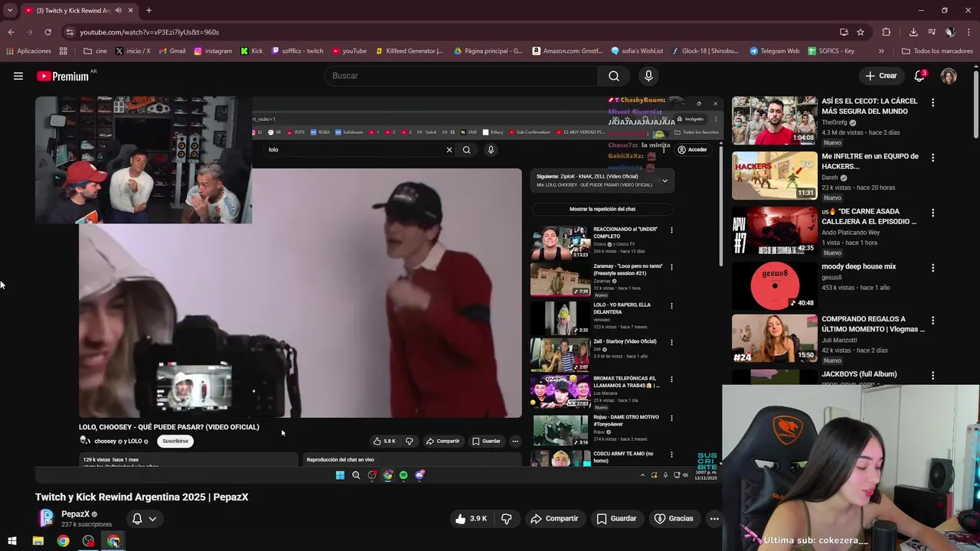Open Chrome media controls icon
The image size is (980, 551).
932,32
